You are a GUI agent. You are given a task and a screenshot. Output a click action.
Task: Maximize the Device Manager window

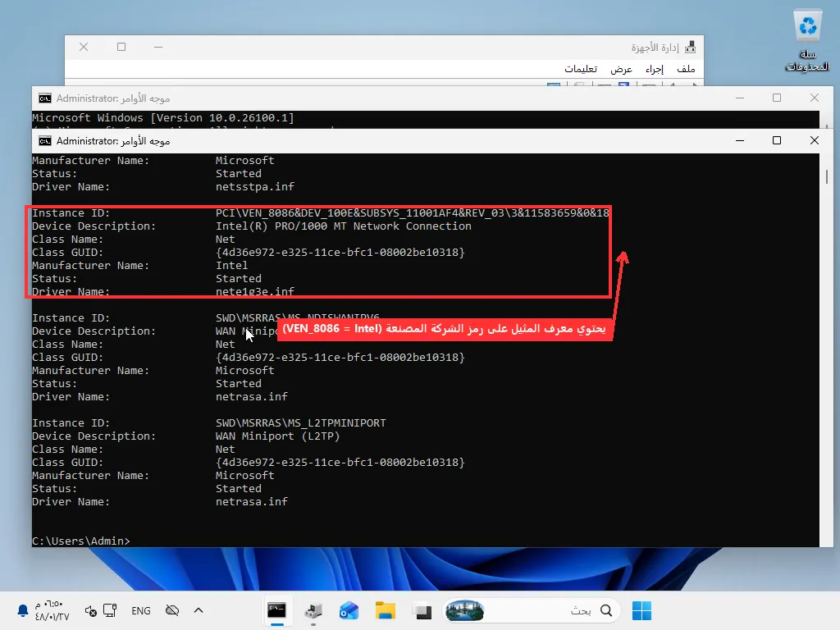click(121, 47)
